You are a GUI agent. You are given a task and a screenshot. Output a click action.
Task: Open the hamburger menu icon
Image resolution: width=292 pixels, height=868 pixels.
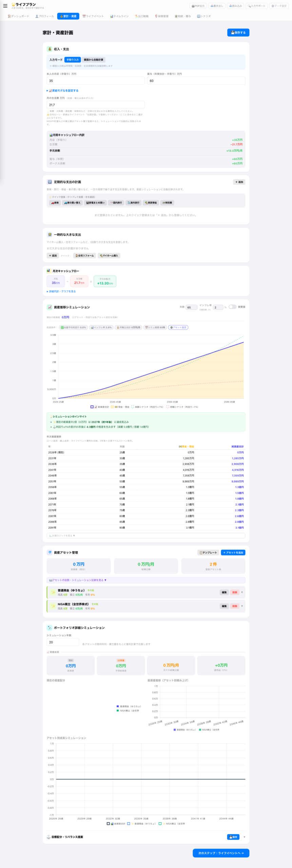5,6
